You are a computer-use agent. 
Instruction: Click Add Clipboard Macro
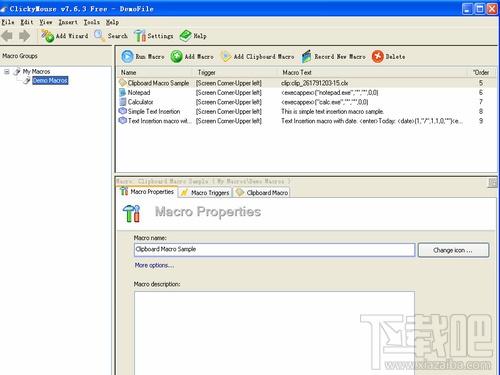257,56
